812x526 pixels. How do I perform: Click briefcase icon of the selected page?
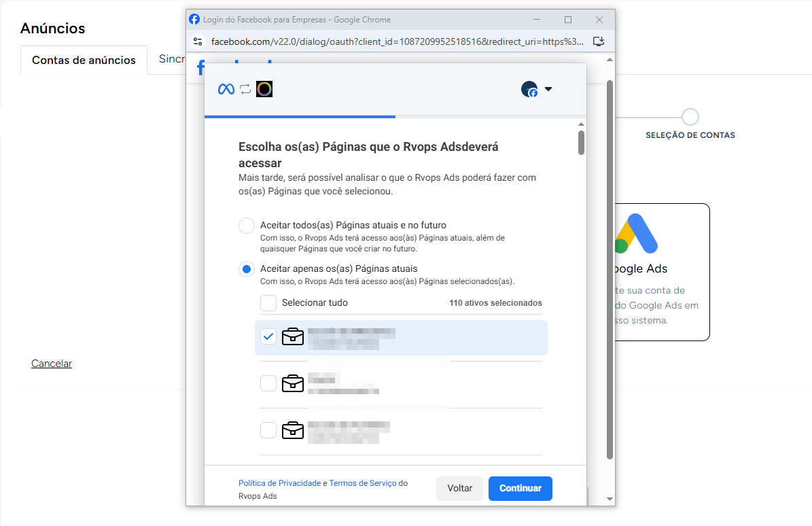click(x=293, y=336)
